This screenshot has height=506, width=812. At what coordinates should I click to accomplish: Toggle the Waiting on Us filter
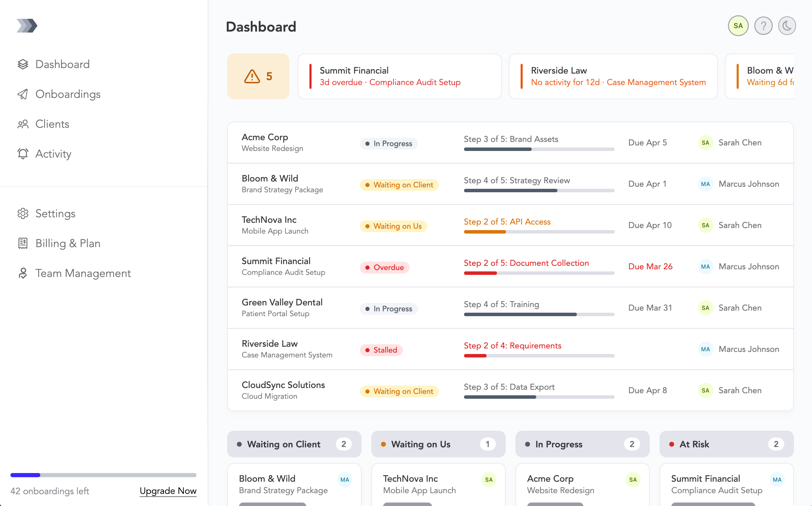point(438,444)
